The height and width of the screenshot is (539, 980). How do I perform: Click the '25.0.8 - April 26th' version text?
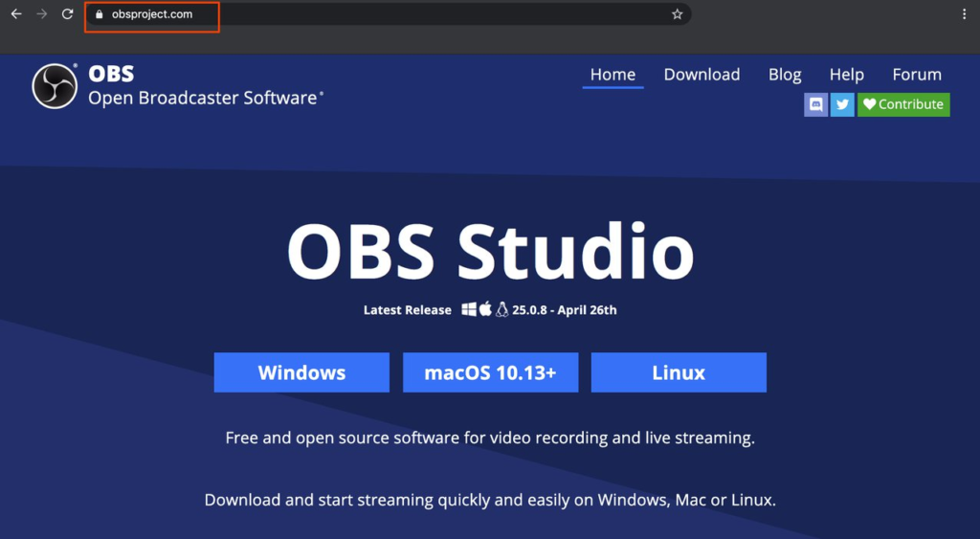[565, 310]
